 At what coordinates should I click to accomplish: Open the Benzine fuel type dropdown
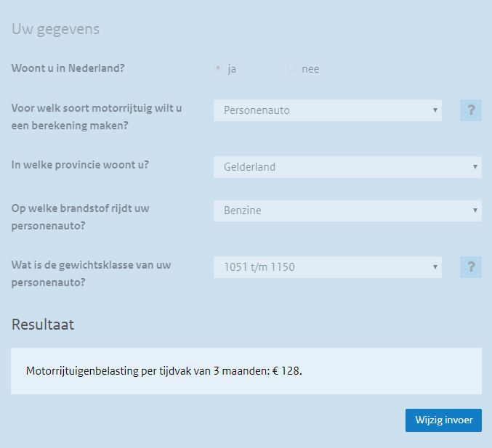[x=347, y=211]
